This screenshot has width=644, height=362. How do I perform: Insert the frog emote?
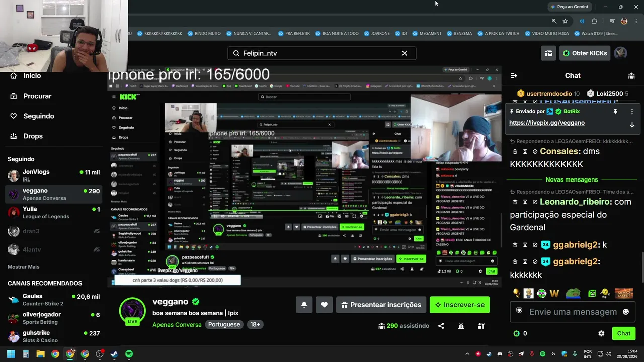[573, 293]
